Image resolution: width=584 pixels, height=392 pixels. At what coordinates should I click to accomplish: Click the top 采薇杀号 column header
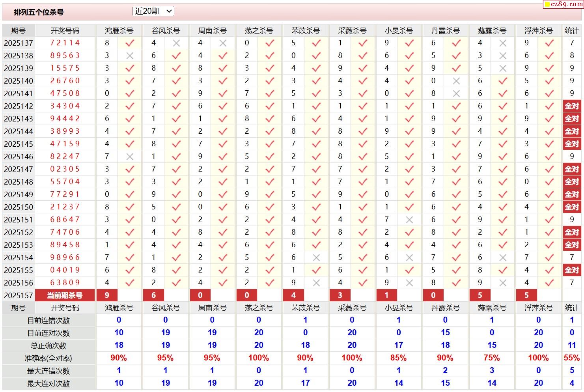tap(352, 30)
